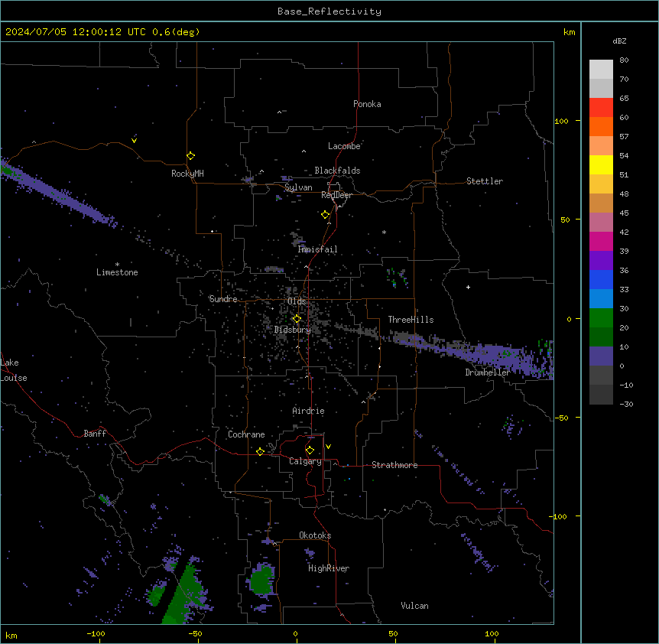Viewport: 659px width, 644px height.
Task: Pick the pink-mauve 42-45 dBZ swatch
Action: tap(601, 223)
